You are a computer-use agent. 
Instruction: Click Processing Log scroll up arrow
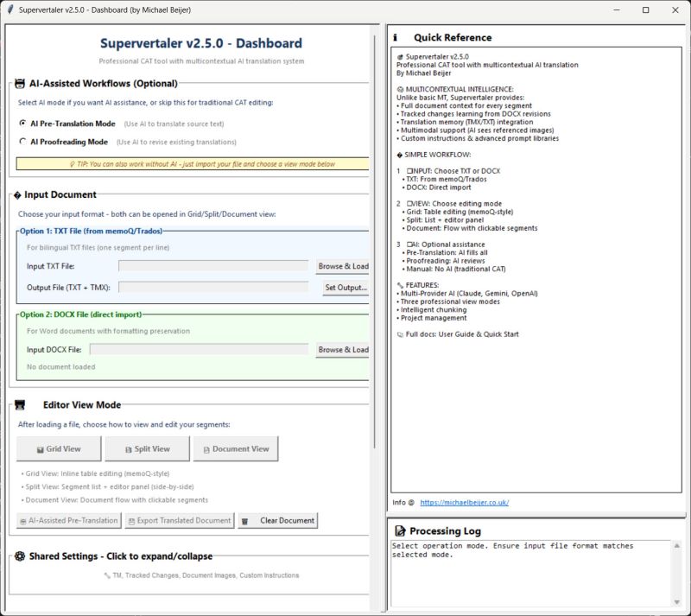click(677, 546)
